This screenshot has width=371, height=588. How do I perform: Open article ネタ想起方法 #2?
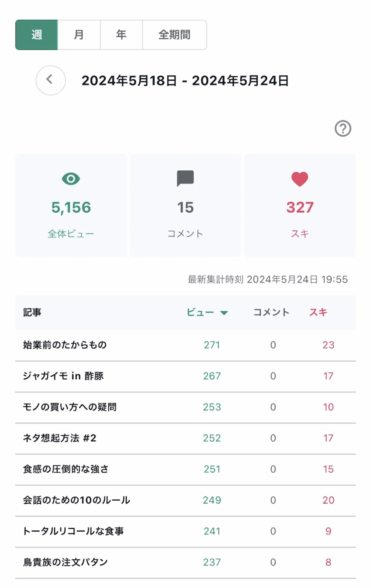click(x=59, y=438)
